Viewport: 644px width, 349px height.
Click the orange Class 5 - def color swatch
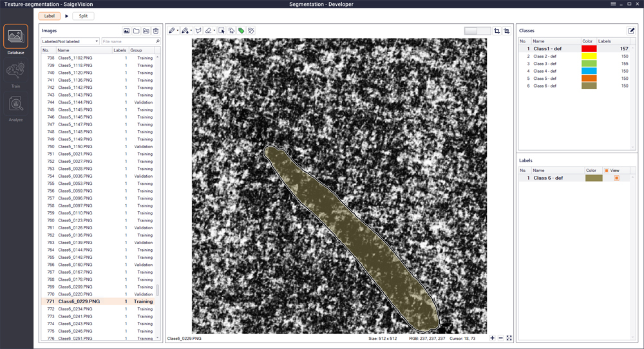(x=589, y=79)
